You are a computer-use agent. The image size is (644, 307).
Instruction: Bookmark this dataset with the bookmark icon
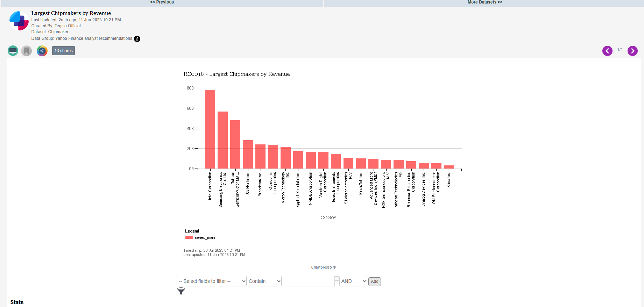pos(27,51)
